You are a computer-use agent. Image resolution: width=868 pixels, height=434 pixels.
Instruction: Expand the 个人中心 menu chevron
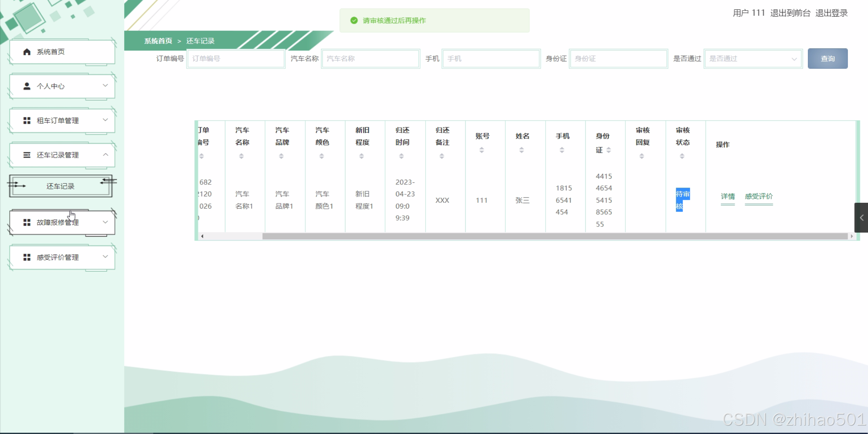click(105, 85)
